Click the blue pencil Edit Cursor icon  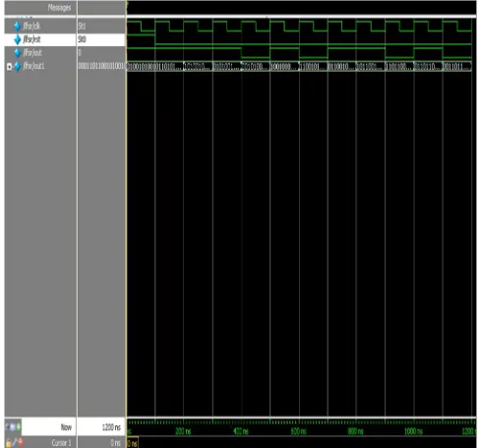[15, 442]
